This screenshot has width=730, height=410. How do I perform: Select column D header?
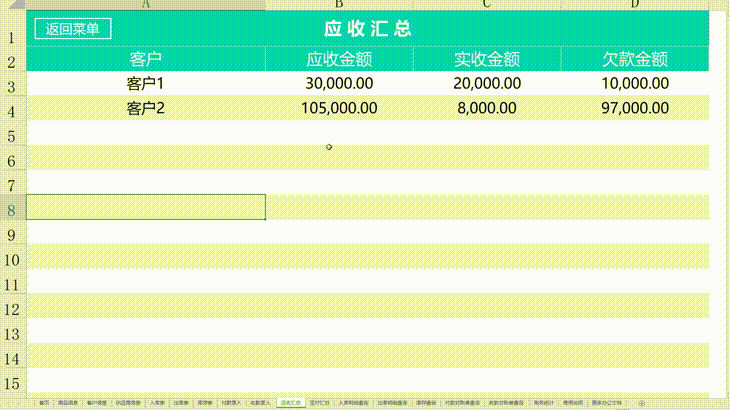pyautogui.click(x=634, y=4)
